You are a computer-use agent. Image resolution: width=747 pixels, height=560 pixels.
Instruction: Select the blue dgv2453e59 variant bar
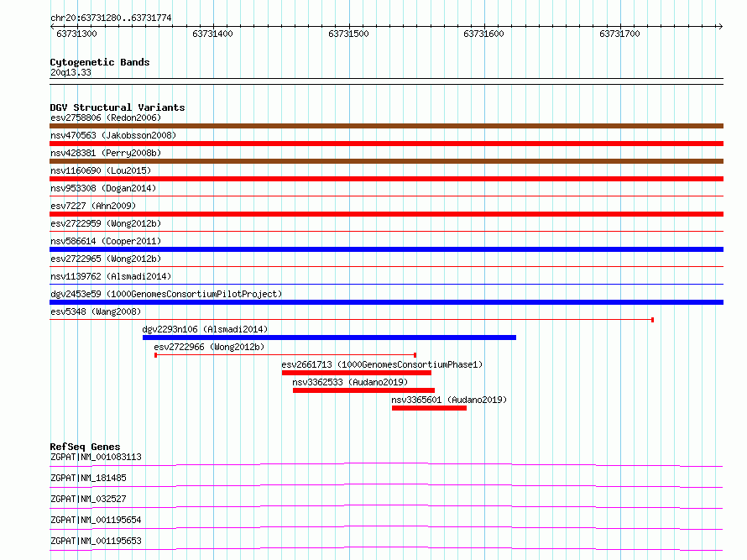pyautogui.click(x=386, y=302)
